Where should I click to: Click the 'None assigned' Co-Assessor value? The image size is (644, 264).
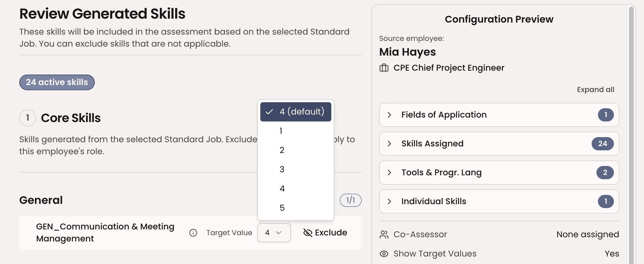tap(588, 235)
